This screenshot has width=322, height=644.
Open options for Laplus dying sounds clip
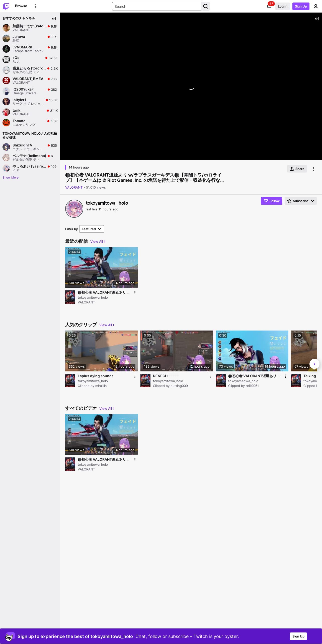(x=135, y=376)
